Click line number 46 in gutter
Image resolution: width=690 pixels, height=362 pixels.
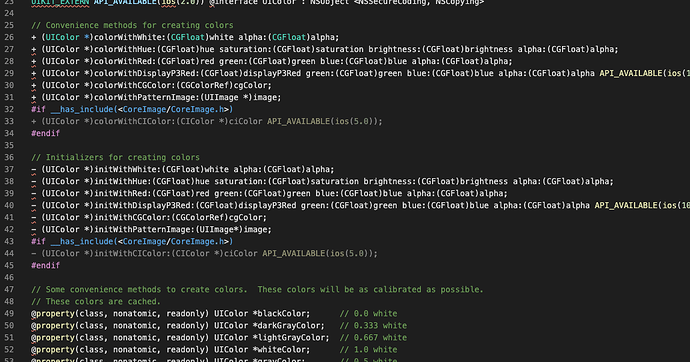(x=9, y=278)
